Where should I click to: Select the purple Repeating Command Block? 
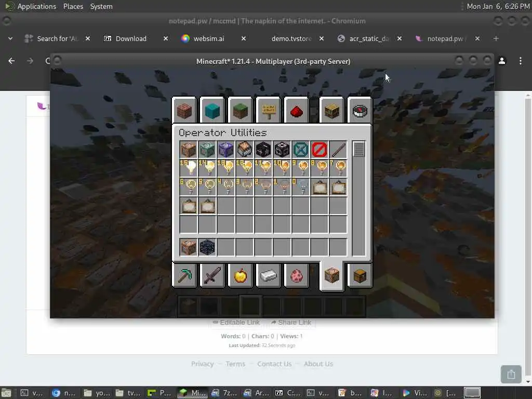click(225, 150)
